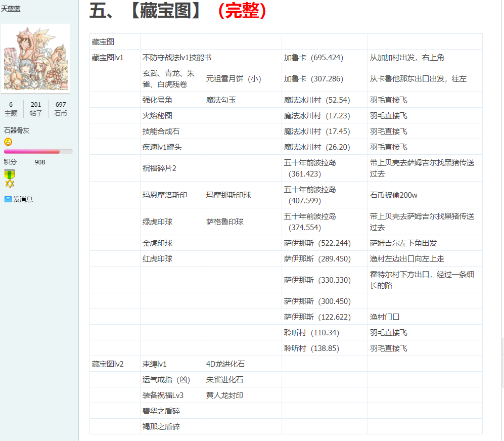The image size is (504, 441).
Task: Click the 石器骨灰 user group label
Action: point(17,130)
